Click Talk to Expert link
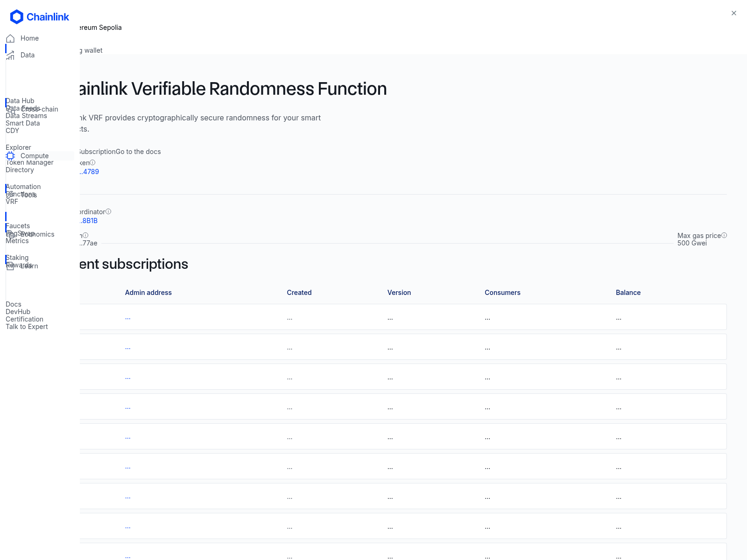This screenshot has width=747, height=560. 27,327
